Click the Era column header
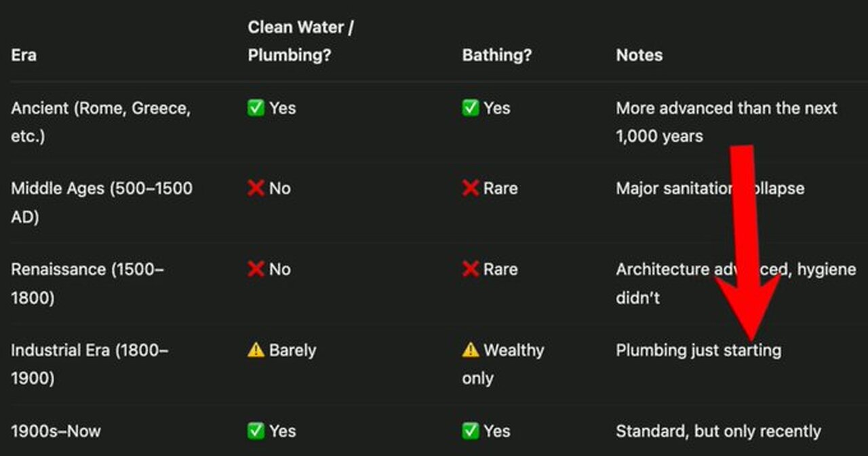Screen dimensions: 868x456 [x=24, y=55]
